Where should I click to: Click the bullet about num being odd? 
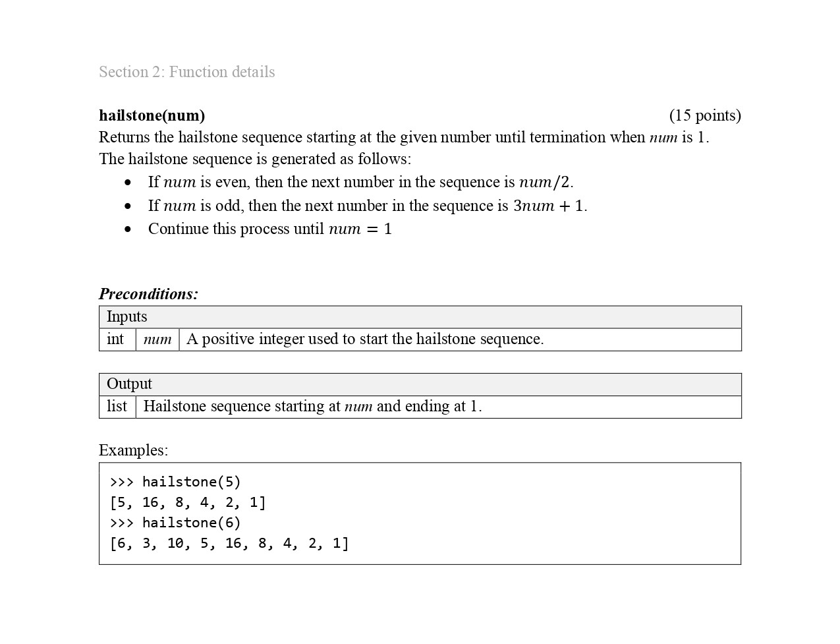pyautogui.click(x=367, y=206)
